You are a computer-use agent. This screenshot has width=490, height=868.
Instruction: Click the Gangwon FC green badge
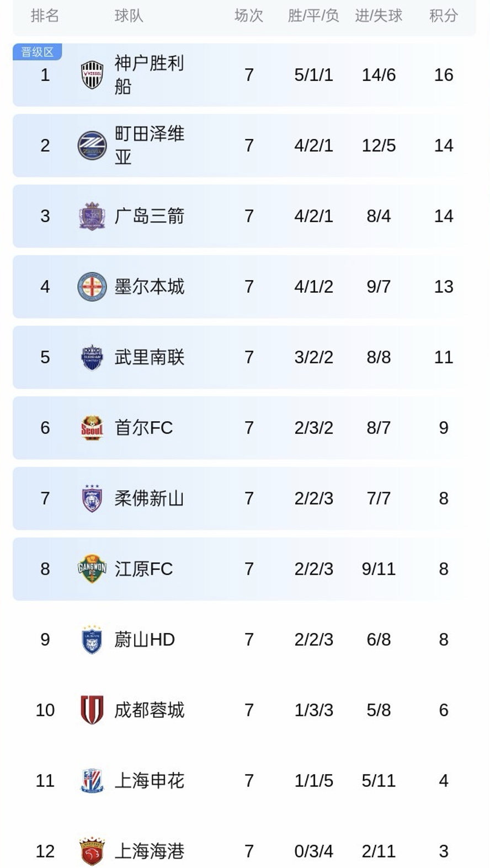(x=92, y=569)
